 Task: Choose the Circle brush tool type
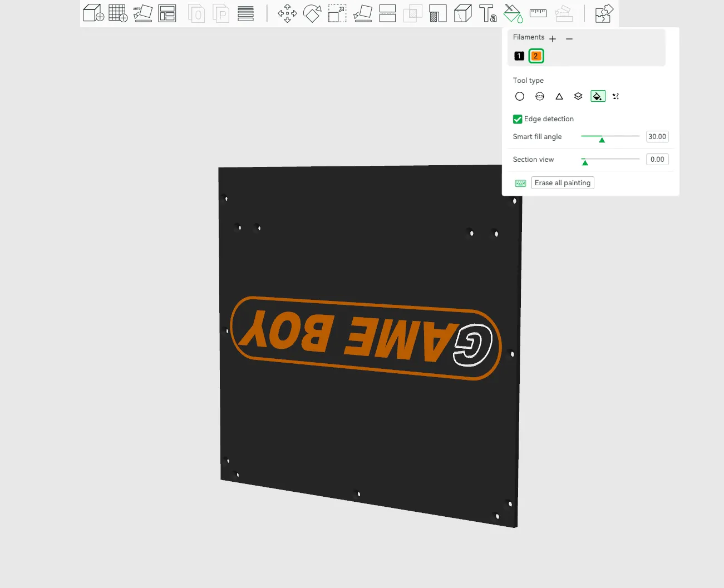(520, 96)
